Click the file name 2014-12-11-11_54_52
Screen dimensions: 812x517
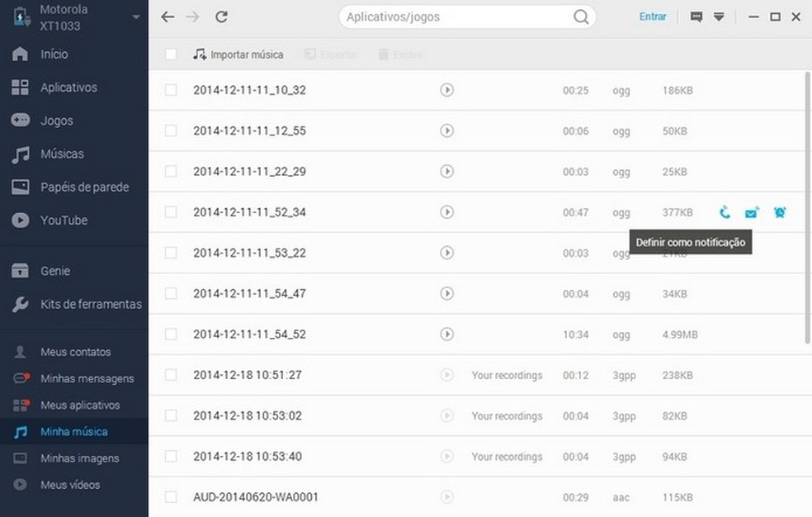[249, 334]
